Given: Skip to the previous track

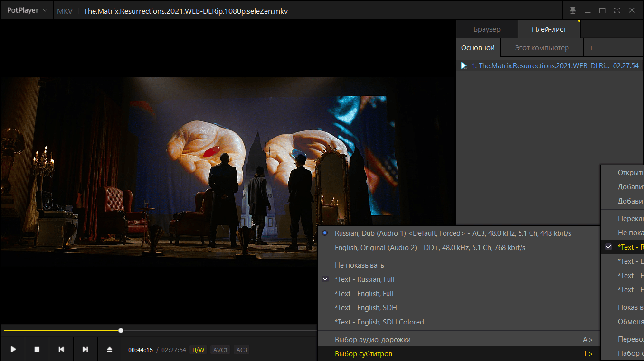Looking at the screenshot, I should click(61, 349).
